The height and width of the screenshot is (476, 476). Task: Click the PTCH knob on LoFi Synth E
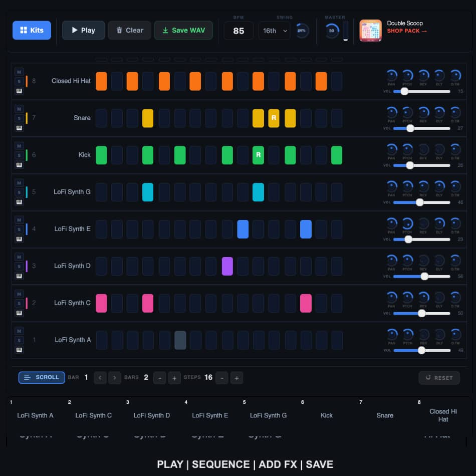[407, 223]
